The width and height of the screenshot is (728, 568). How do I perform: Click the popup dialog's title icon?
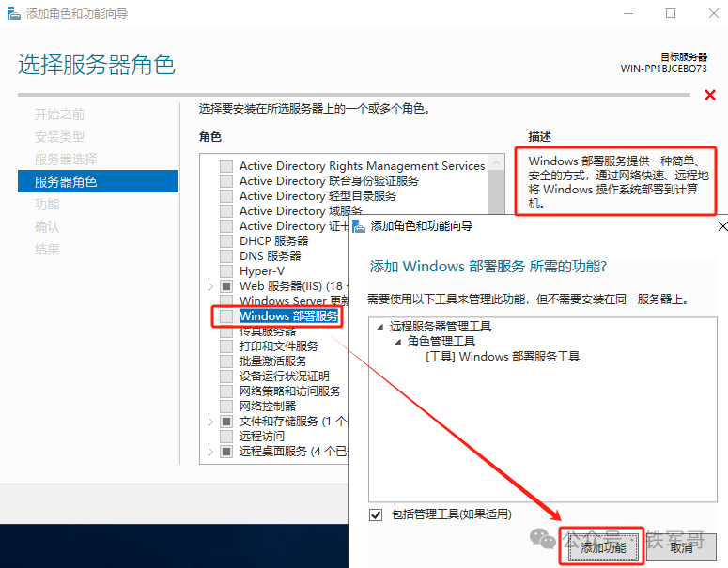point(359,226)
